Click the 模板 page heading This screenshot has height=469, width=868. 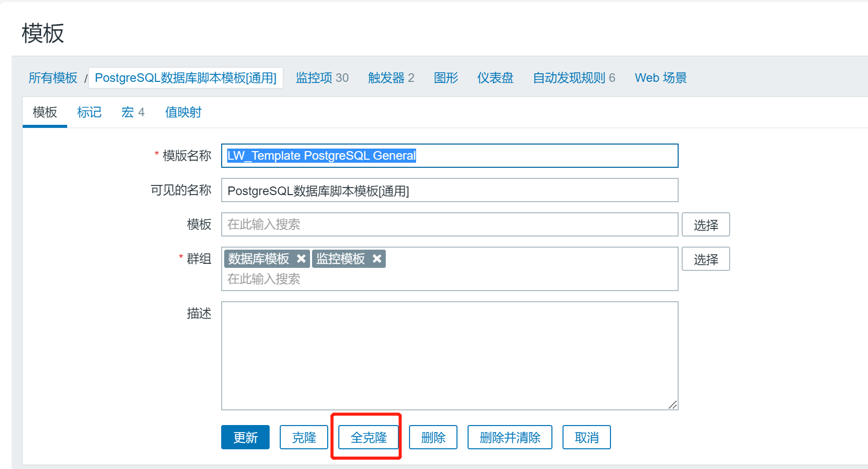click(x=43, y=33)
